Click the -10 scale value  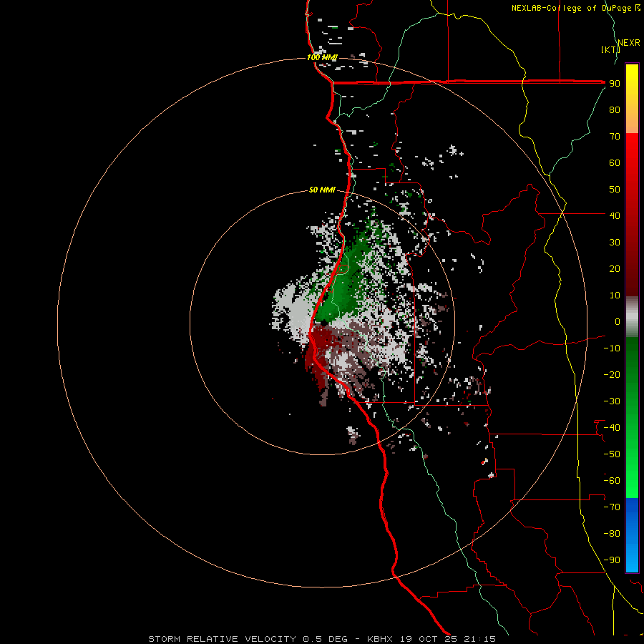612,348
